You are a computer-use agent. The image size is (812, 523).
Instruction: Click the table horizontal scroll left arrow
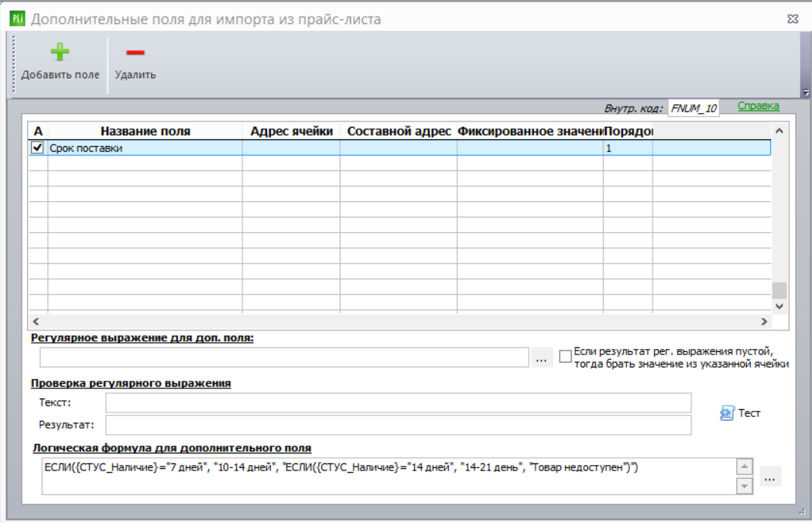[36, 322]
